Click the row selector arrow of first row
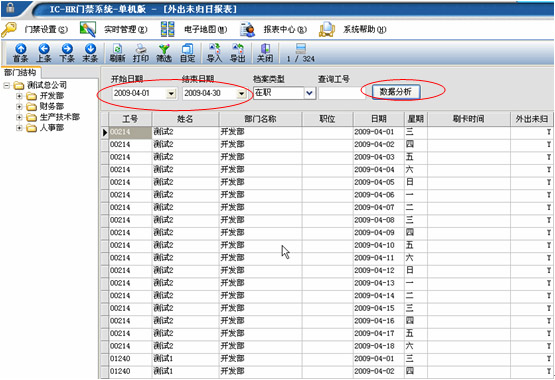Viewport: 555px width, 380px height. pos(105,132)
